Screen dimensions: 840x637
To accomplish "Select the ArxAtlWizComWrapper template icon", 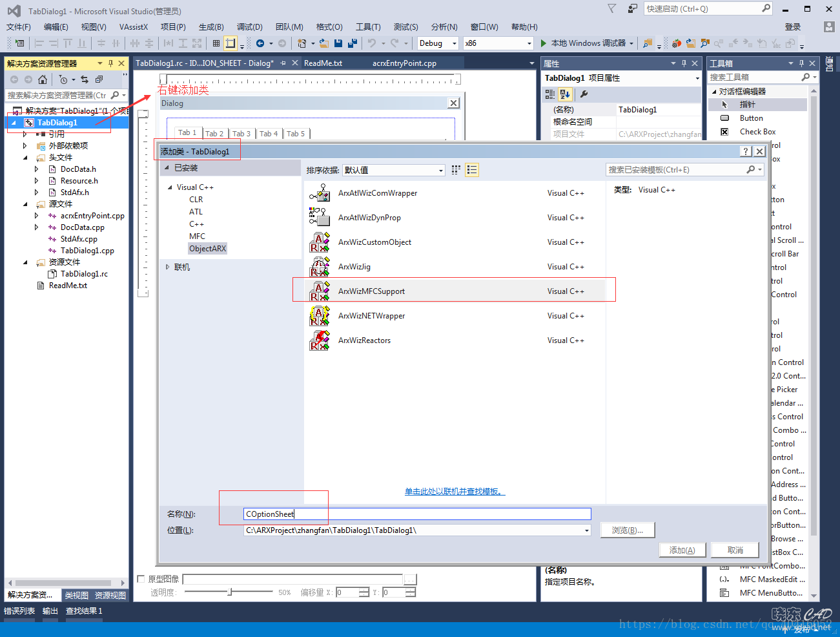I will [x=320, y=193].
